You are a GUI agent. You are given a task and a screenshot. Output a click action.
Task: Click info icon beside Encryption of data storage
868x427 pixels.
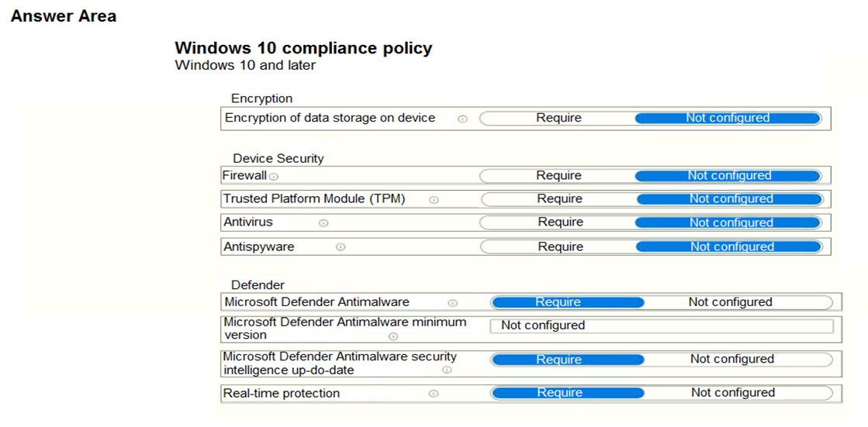tap(463, 119)
